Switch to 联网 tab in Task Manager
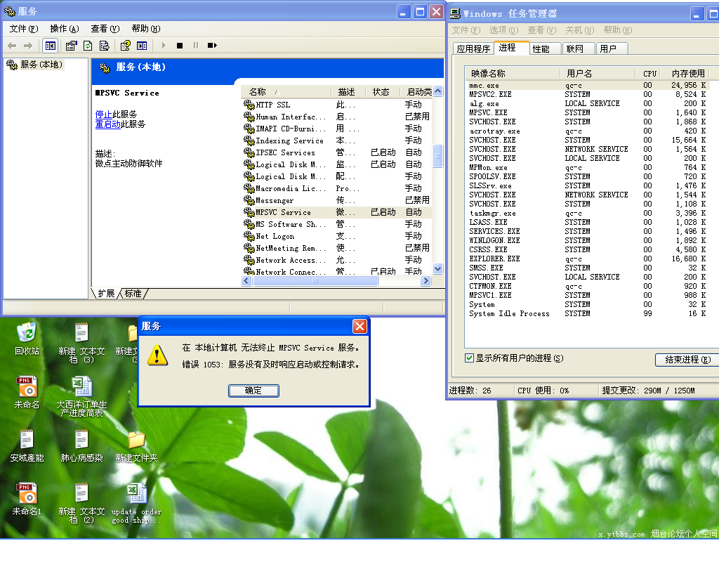The height and width of the screenshot is (588, 719). [x=579, y=48]
